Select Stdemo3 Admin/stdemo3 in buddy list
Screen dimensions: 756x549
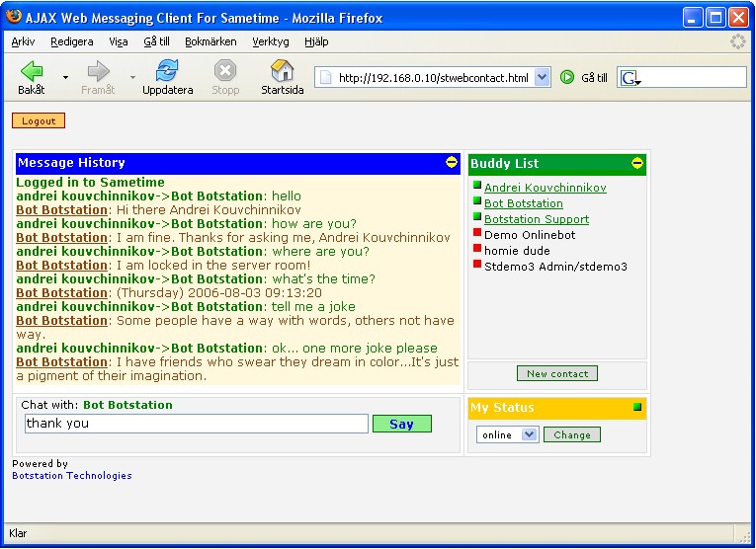point(556,267)
